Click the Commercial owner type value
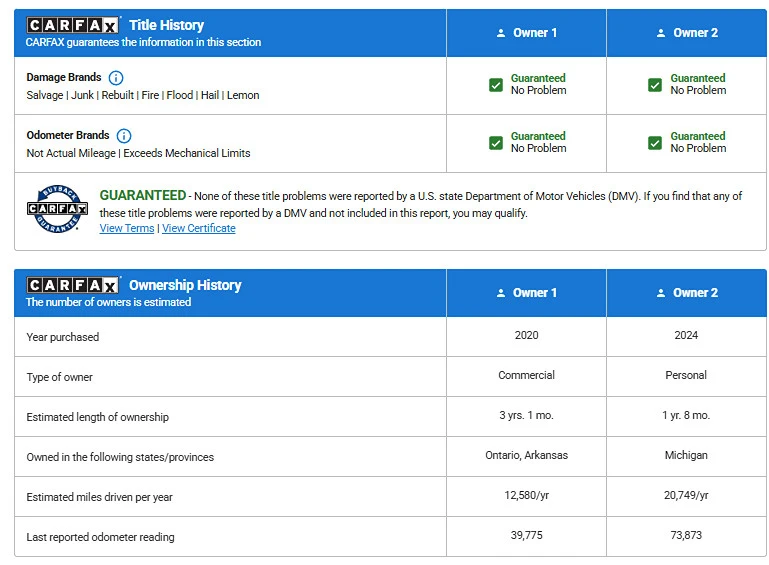This screenshot has width=769, height=565. [527, 375]
